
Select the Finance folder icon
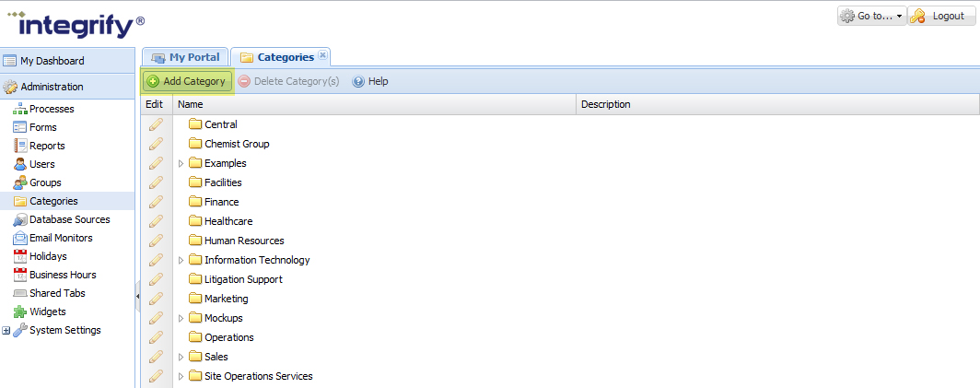pyautogui.click(x=195, y=202)
